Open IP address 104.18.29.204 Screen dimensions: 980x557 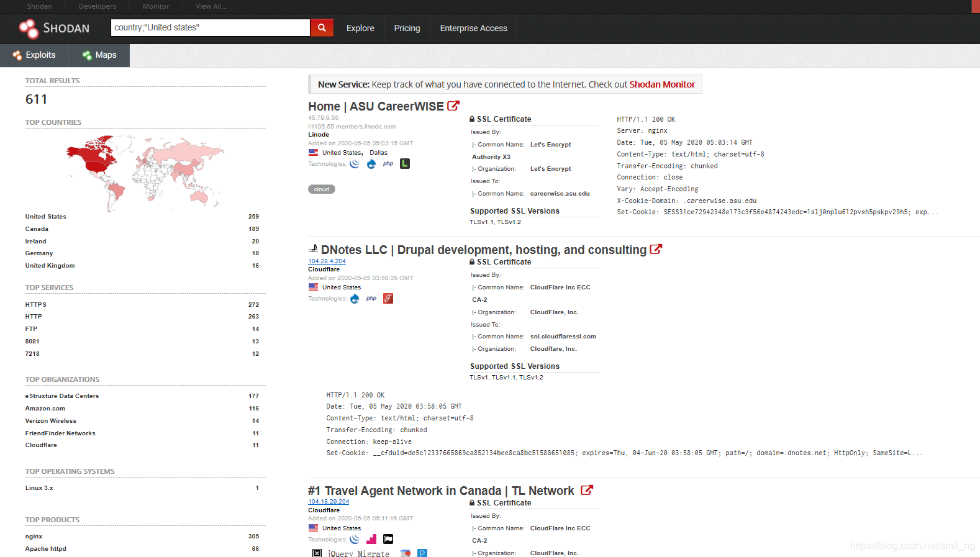pyautogui.click(x=329, y=502)
